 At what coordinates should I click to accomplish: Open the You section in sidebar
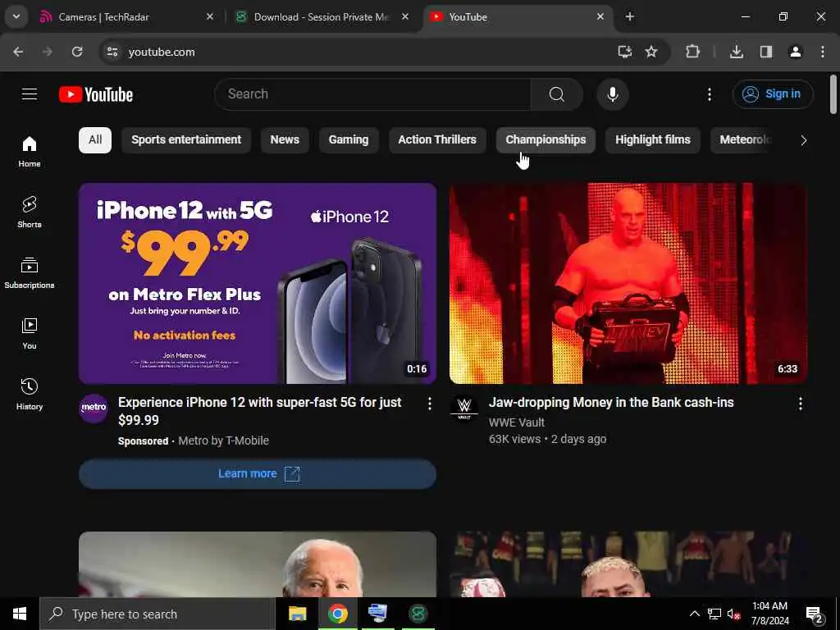pyautogui.click(x=30, y=333)
